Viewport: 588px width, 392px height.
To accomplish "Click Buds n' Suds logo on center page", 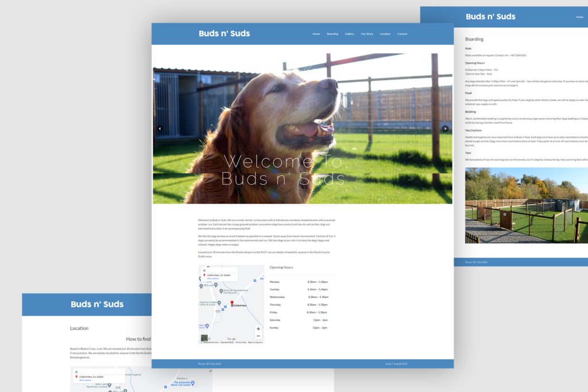I will coord(225,33).
